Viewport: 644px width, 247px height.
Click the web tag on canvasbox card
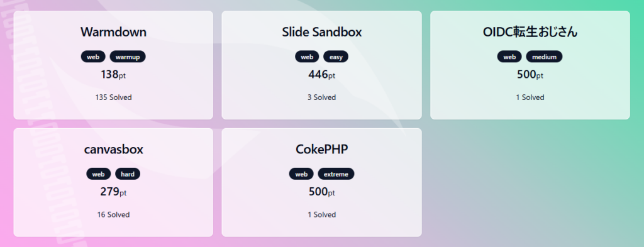99,174
